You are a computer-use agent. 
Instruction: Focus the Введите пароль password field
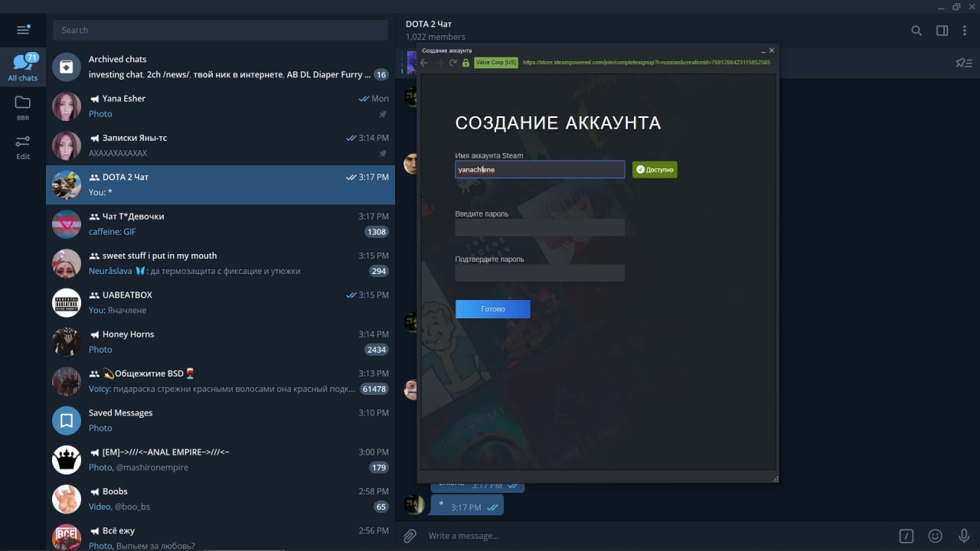pyautogui.click(x=540, y=227)
